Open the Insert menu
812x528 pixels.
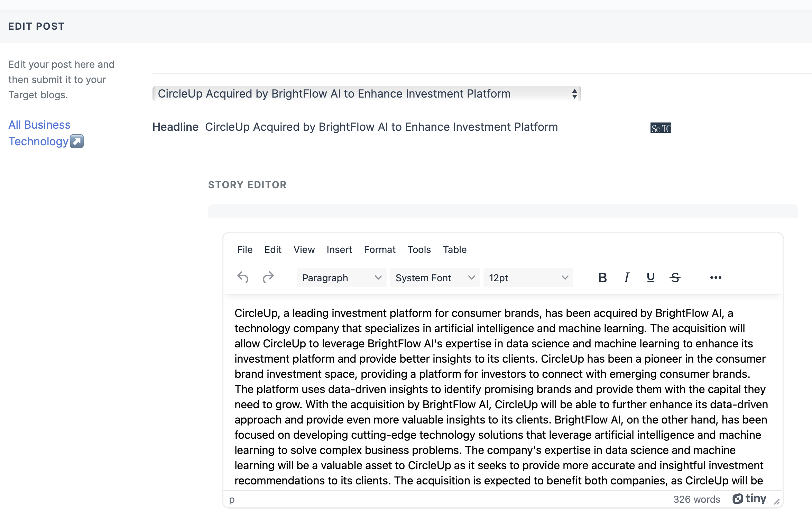pyautogui.click(x=339, y=249)
